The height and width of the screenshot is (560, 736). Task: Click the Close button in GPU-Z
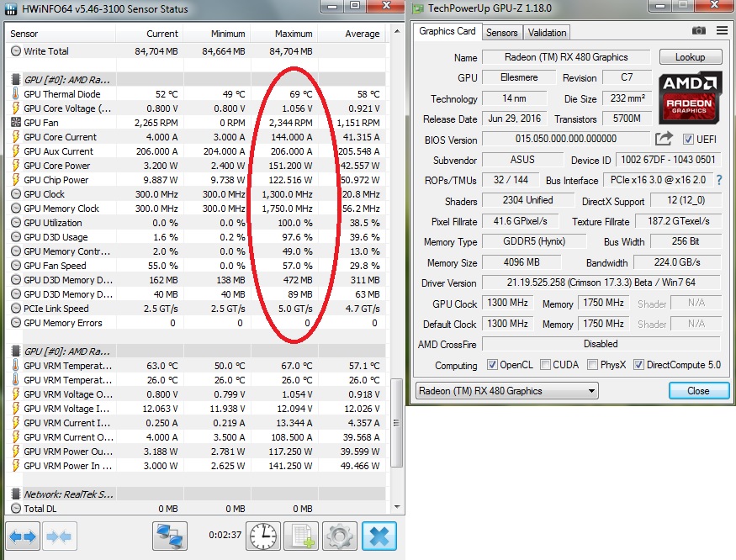(x=699, y=390)
